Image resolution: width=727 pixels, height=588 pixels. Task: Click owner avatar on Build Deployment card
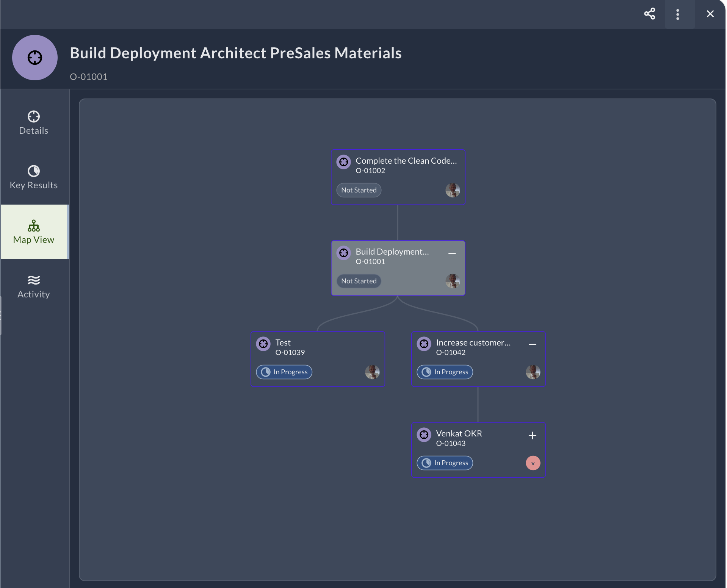453,281
